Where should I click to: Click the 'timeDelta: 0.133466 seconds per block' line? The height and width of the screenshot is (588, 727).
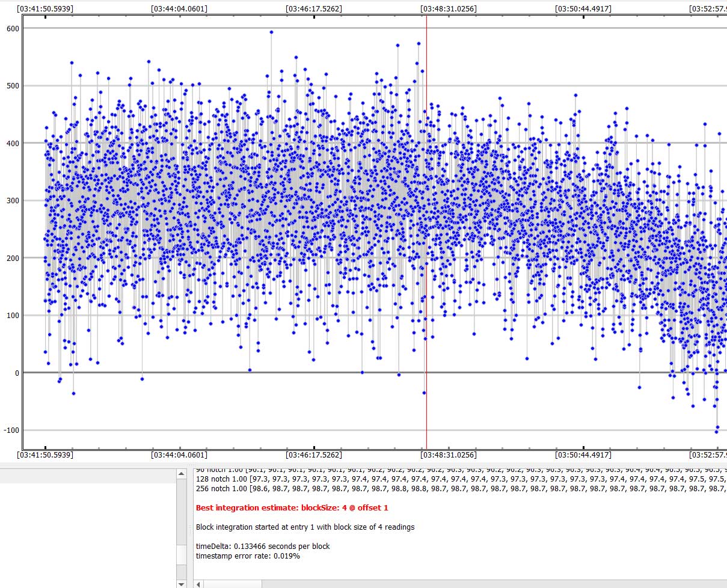[263, 547]
